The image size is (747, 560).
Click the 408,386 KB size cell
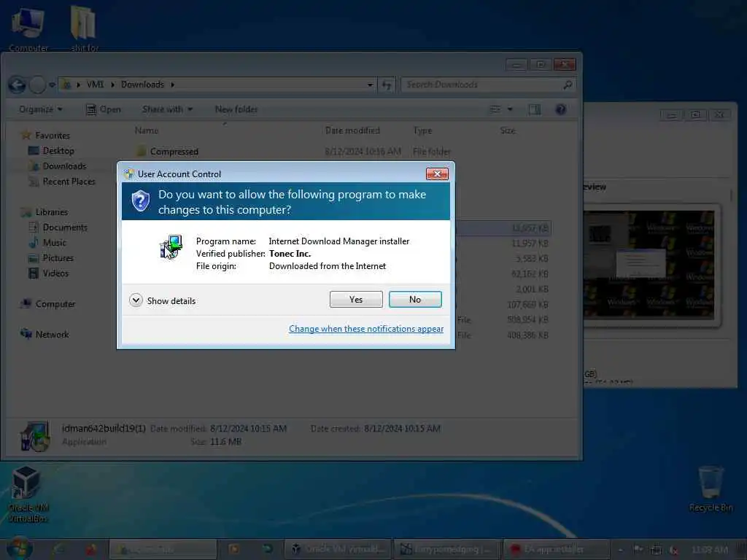pyautogui.click(x=528, y=335)
